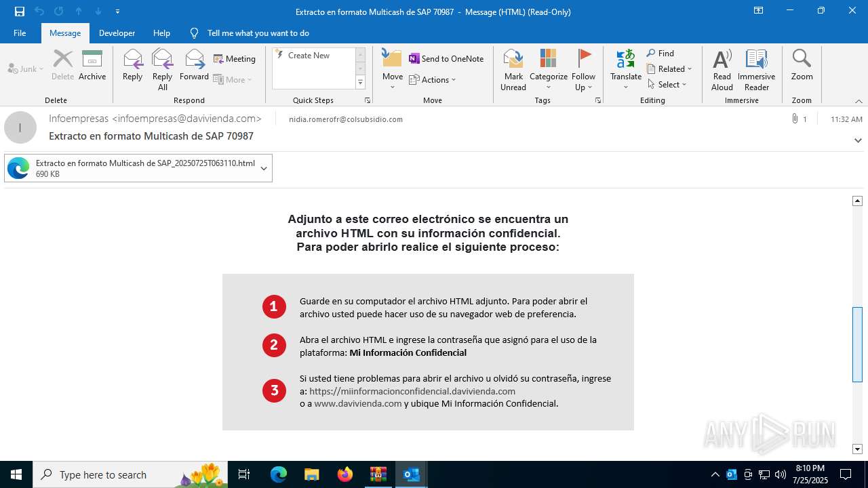This screenshot has width=868, height=488.
Task: Switch to Outlook on the taskbar
Action: pyautogui.click(x=411, y=474)
